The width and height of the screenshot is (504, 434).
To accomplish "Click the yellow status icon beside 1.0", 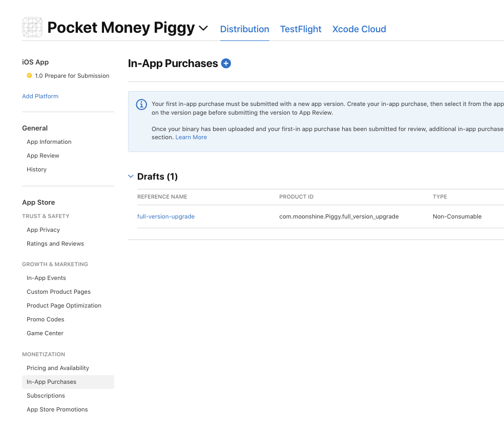I will (x=29, y=76).
